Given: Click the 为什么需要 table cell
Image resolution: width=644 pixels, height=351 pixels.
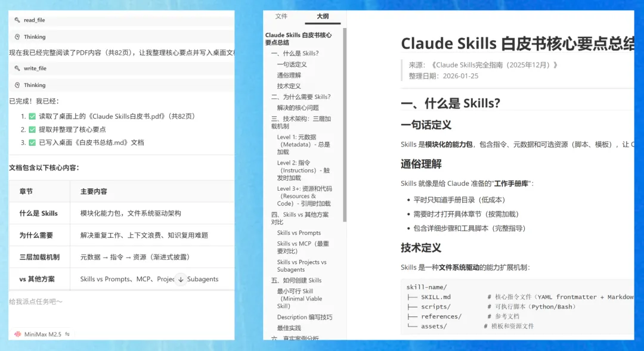Looking at the screenshot, I should tap(39, 235).
